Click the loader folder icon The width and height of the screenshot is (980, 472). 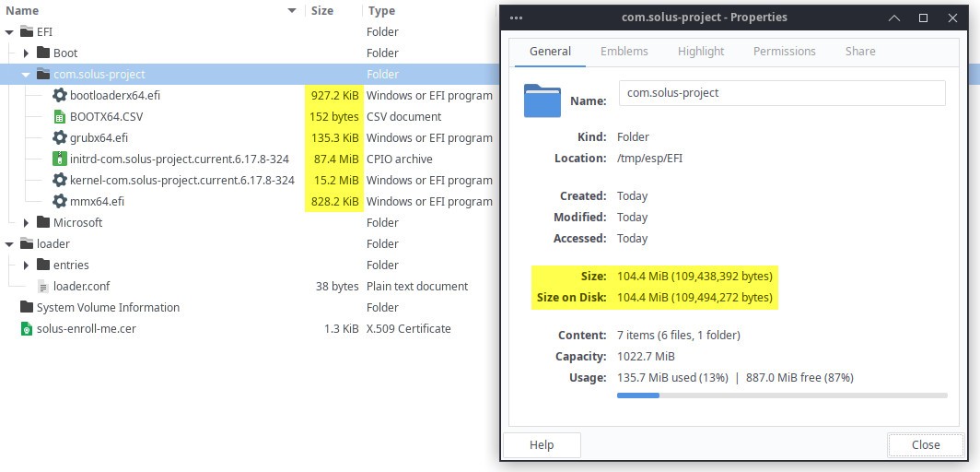point(26,243)
